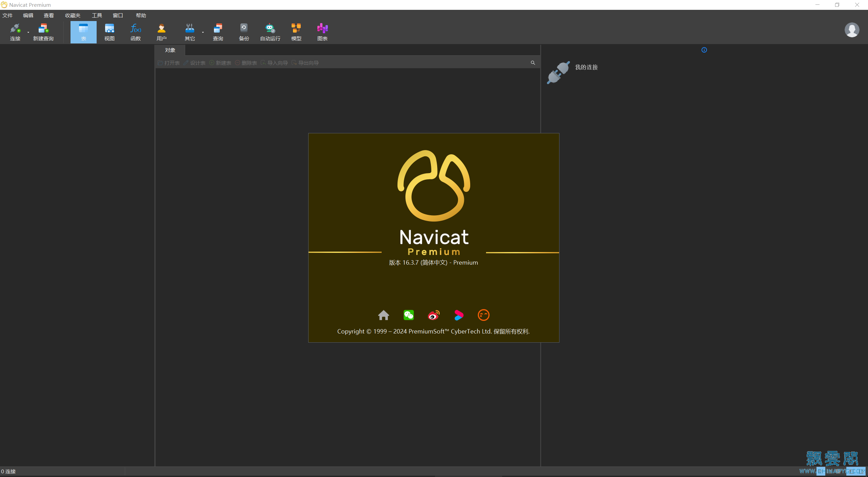This screenshot has height=477, width=868.
Task: Select the Automation (自动运行) robot icon
Action: pos(270,28)
